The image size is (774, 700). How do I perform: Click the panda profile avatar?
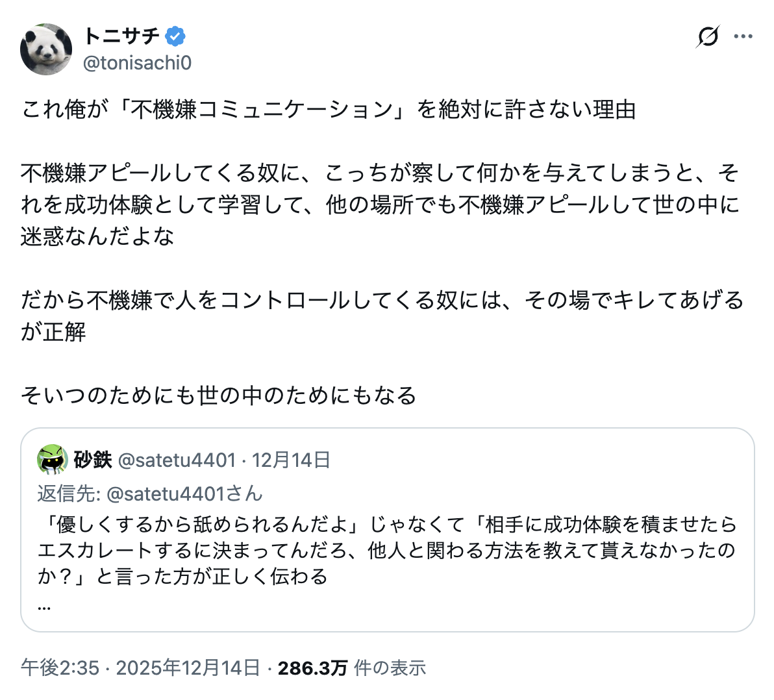[45, 49]
